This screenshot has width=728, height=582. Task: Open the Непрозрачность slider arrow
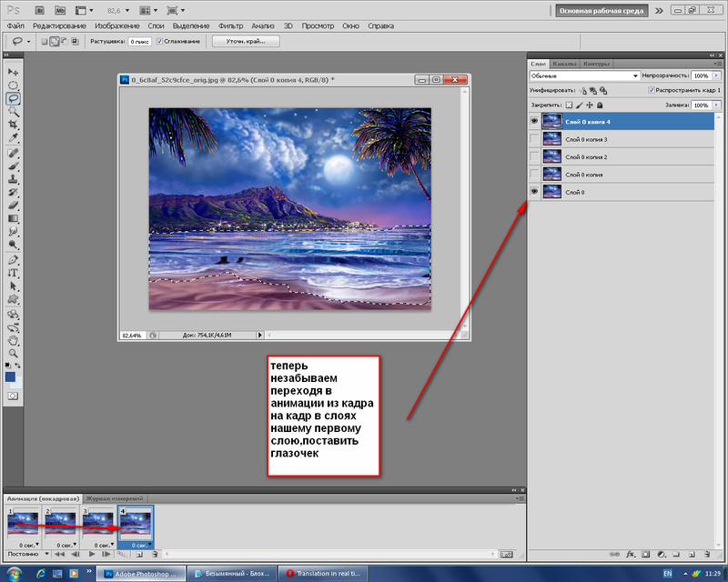(x=716, y=75)
